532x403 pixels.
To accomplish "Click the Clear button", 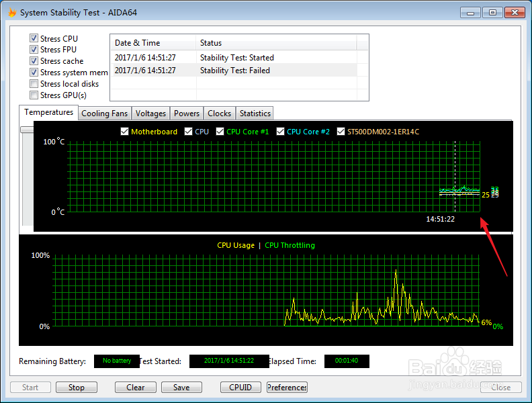I will 135,388.
